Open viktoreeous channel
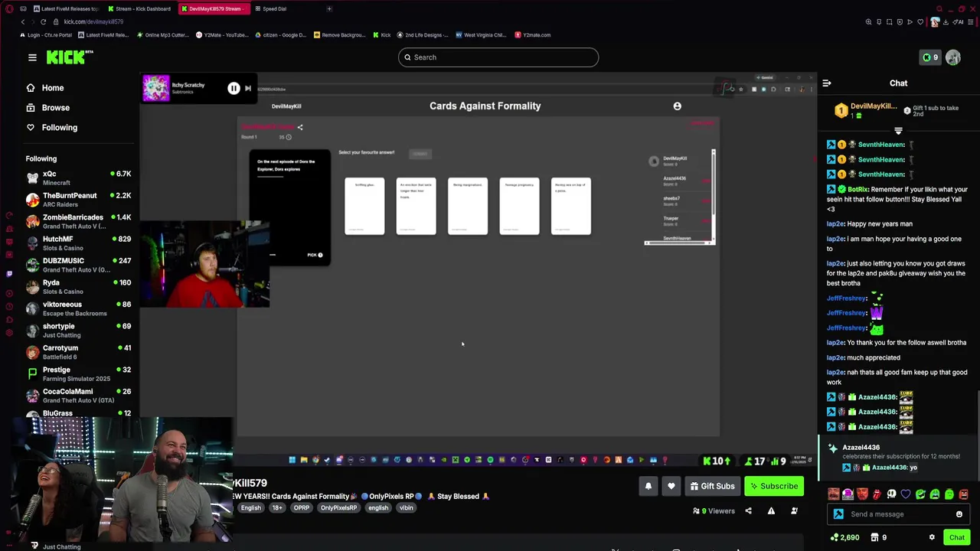The height and width of the screenshot is (551, 980). coord(78,308)
